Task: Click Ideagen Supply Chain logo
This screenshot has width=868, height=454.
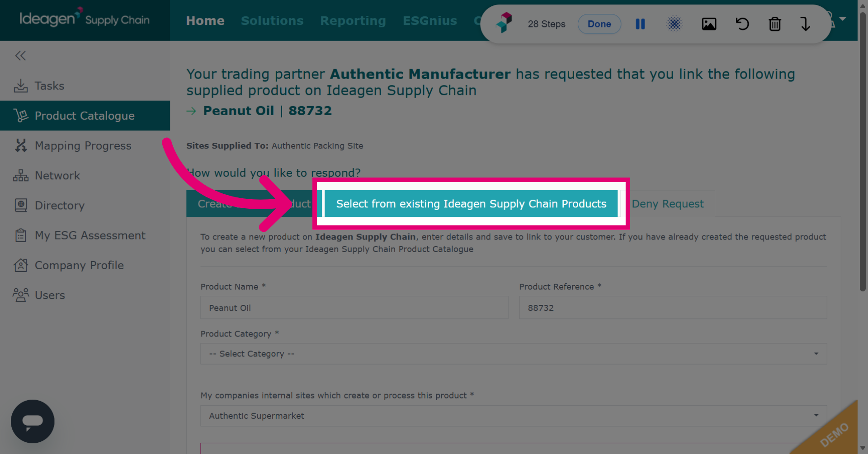Action: 85,19
